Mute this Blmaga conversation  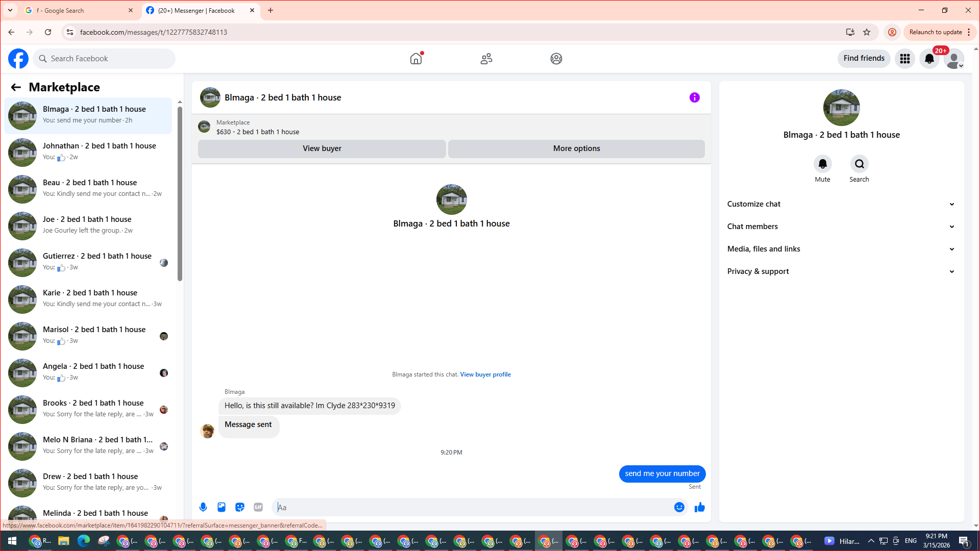[823, 164]
